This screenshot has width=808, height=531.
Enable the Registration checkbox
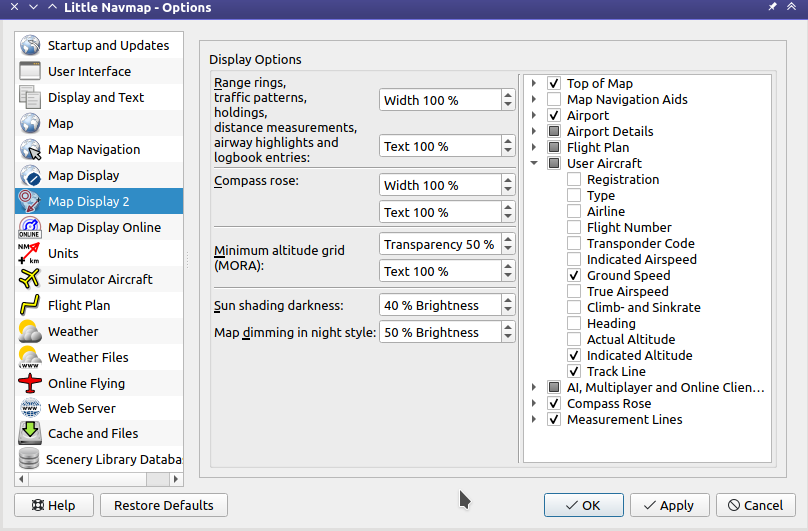[574, 179]
